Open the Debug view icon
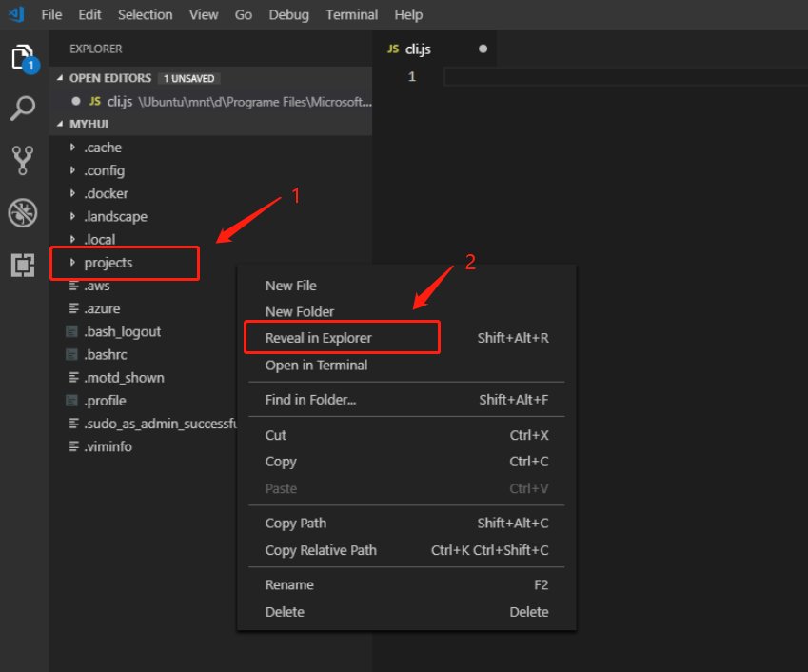 click(x=22, y=213)
